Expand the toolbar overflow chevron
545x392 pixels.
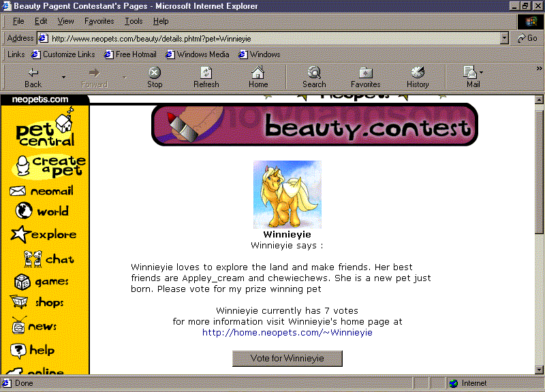point(539,69)
